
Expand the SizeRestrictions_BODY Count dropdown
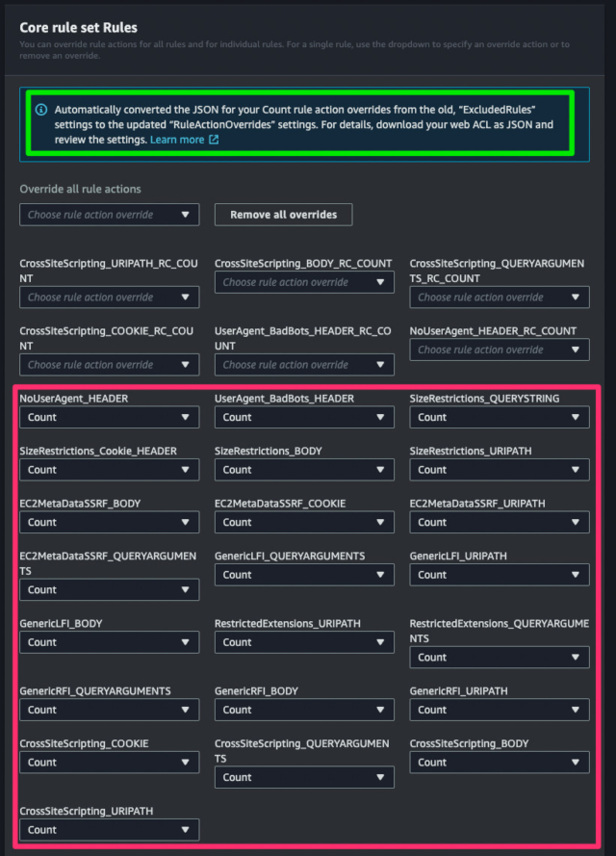pos(304,470)
